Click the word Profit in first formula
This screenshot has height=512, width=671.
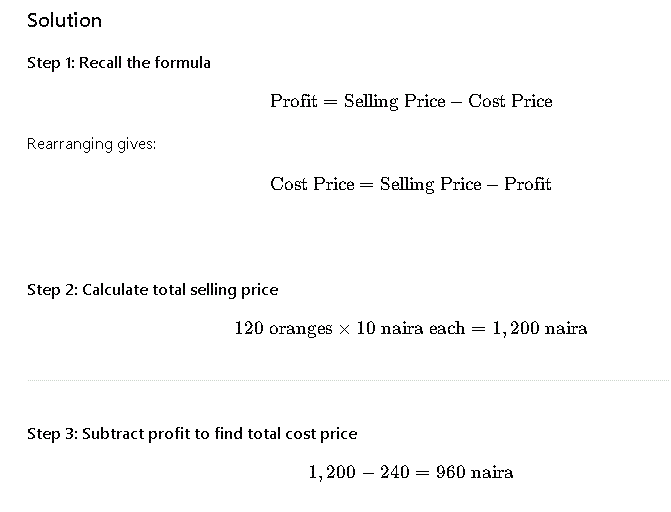click(294, 101)
